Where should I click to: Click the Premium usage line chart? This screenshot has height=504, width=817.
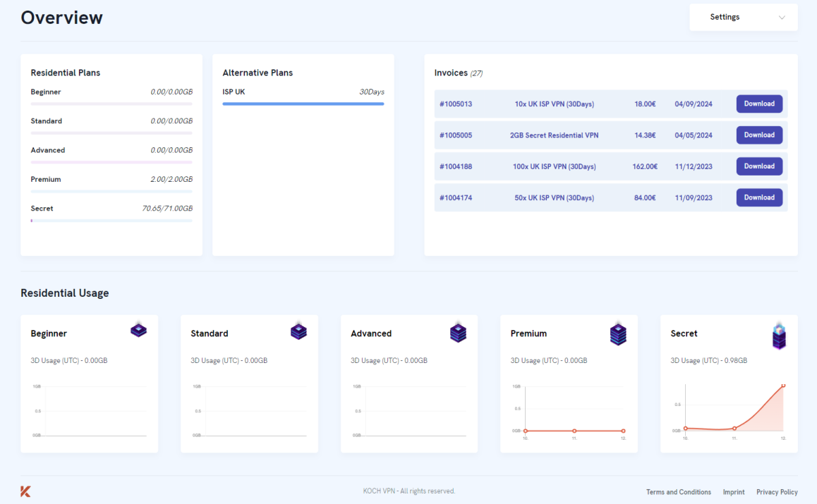[x=569, y=412]
